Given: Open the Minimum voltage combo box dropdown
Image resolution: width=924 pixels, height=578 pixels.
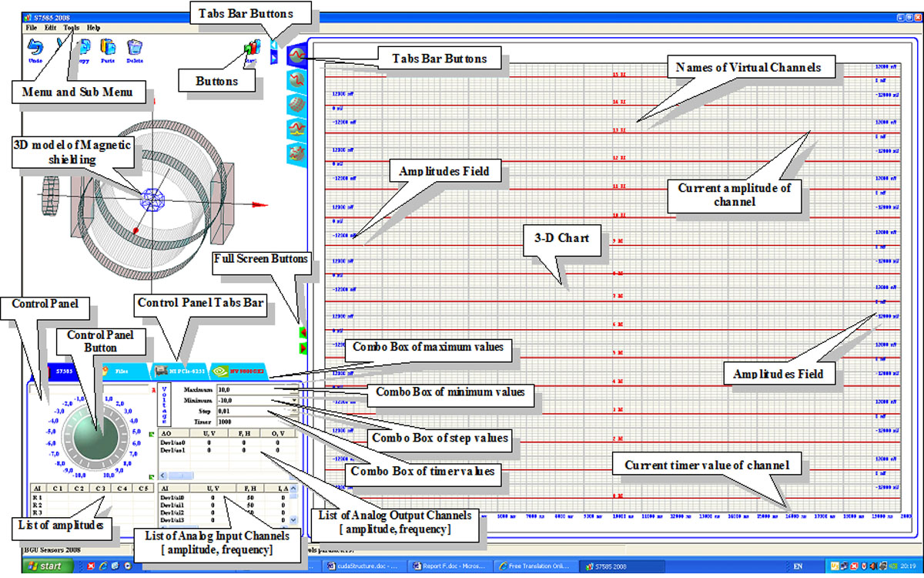Looking at the screenshot, I should (x=293, y=401).
